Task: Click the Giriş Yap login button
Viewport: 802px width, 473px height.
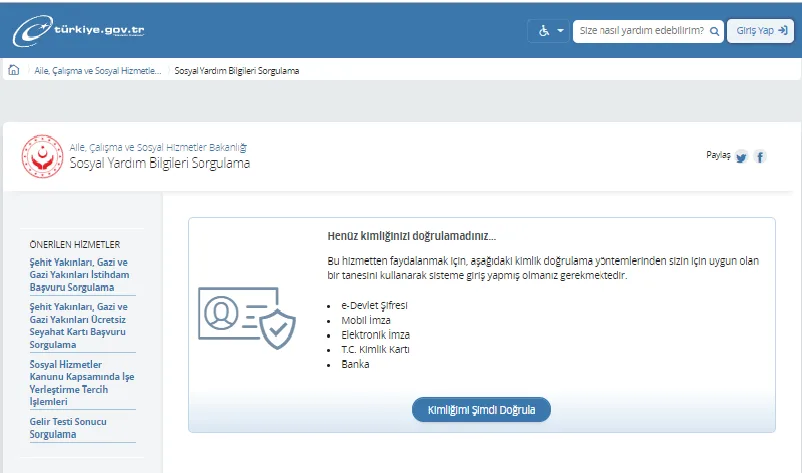Action: (761, 31)
